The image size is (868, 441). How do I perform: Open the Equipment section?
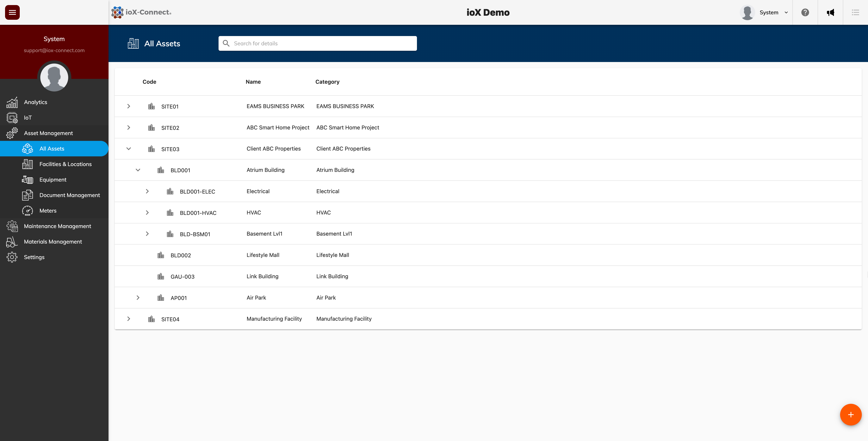point(53,180)
